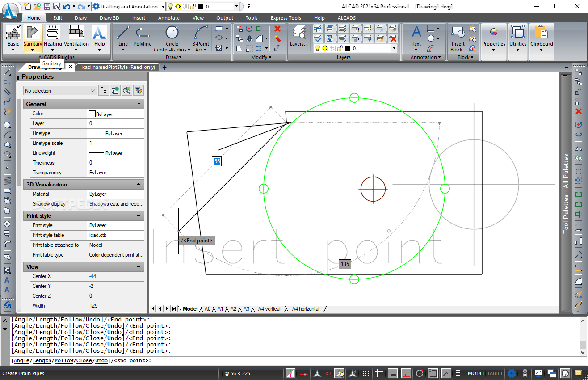Click the red Delete icon in Modify panel

click(x=277, y=29)
